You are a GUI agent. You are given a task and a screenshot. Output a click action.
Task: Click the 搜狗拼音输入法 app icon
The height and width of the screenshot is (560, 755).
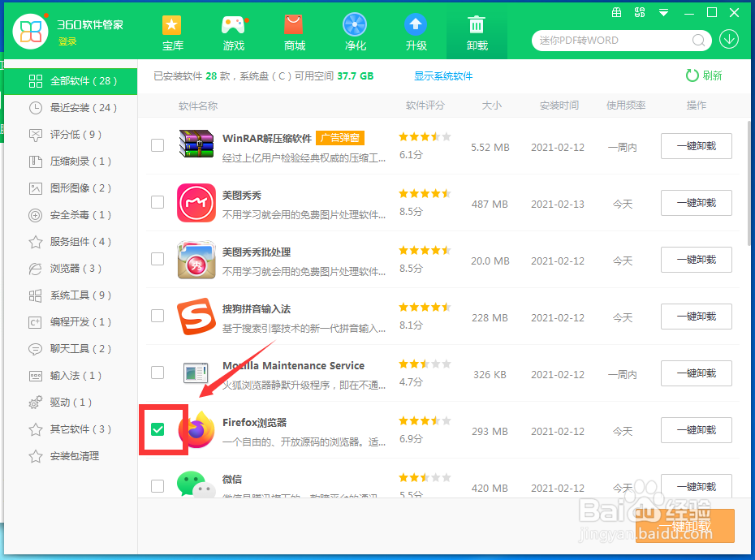(x=196, y=317)
